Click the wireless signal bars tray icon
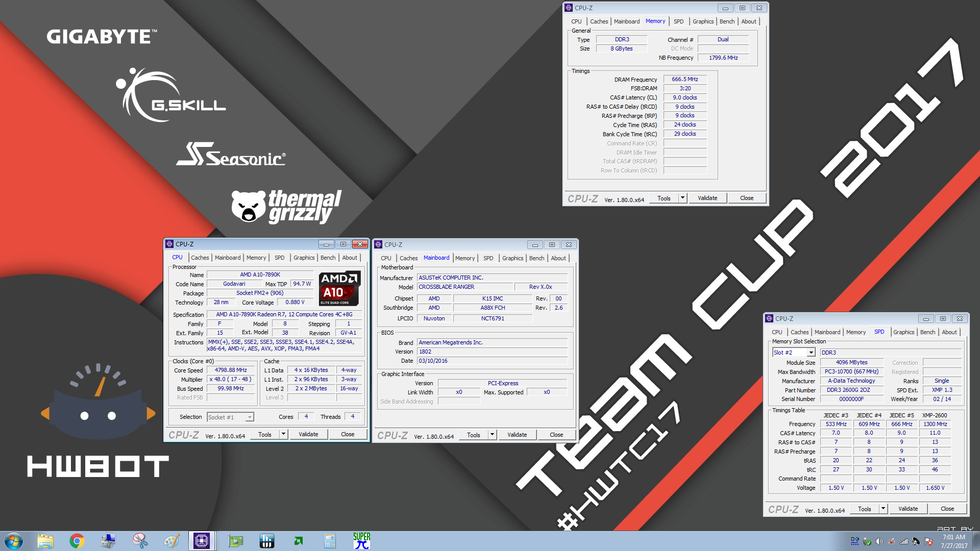 click(903, 541)
